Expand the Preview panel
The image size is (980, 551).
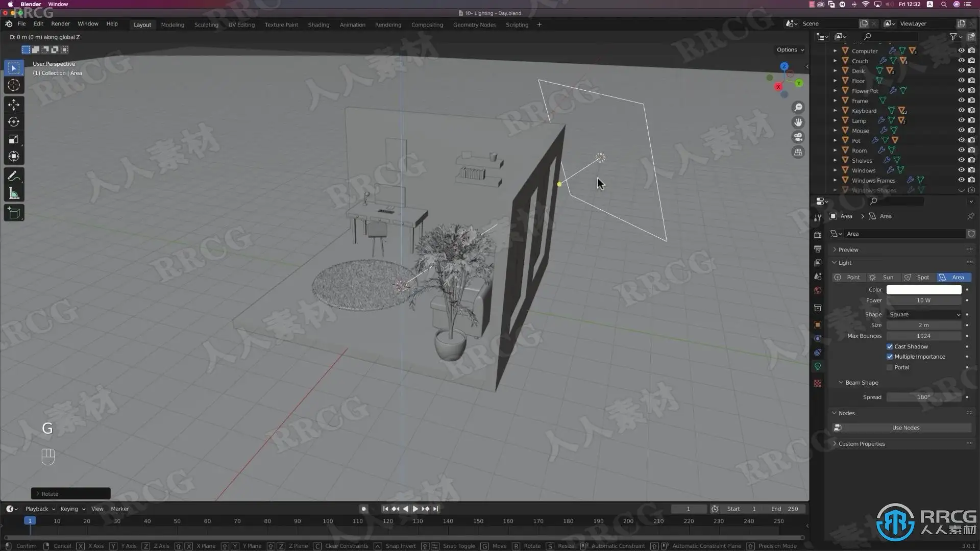[848, 250]
